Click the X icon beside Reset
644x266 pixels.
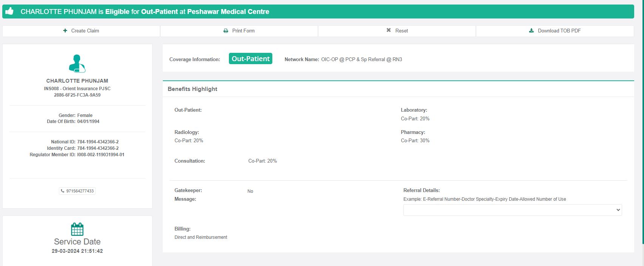(x=388, y=30)
